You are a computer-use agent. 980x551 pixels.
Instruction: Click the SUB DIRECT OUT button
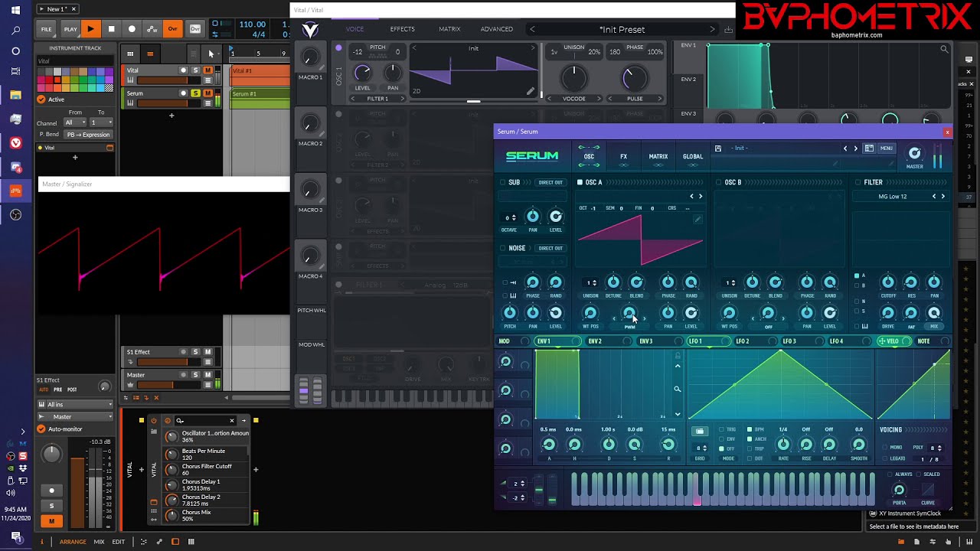point(550,183)
